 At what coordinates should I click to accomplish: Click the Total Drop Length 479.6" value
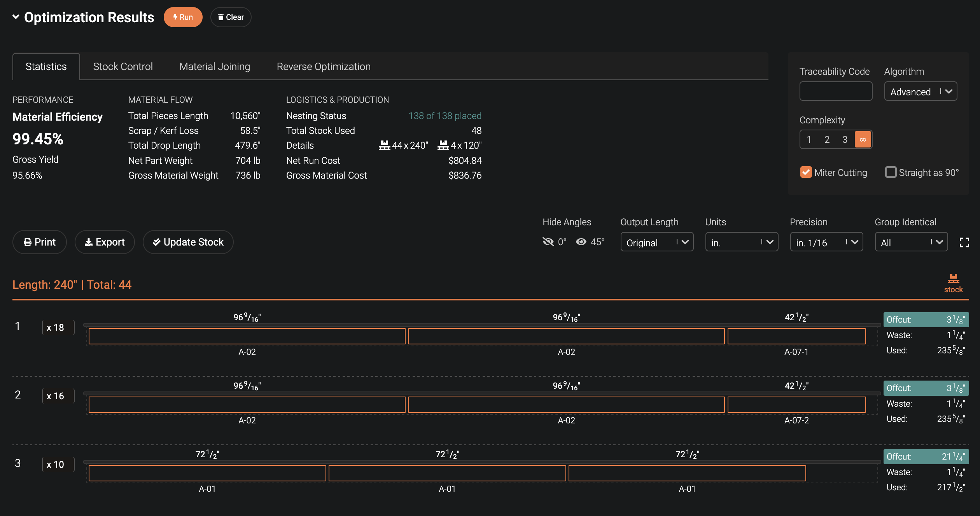[x=247, y=145]
